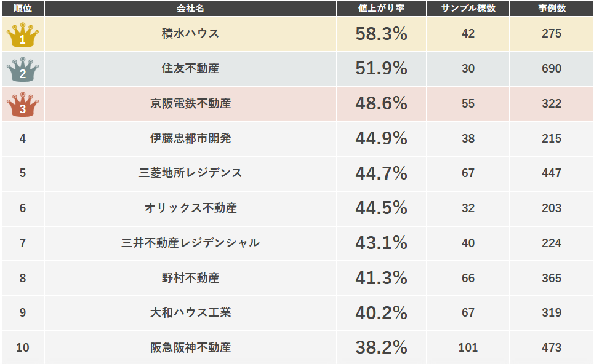Select 大和ハウス工業 company name
Viewport: 594px width, 364px height.
(x=191, y=312)
